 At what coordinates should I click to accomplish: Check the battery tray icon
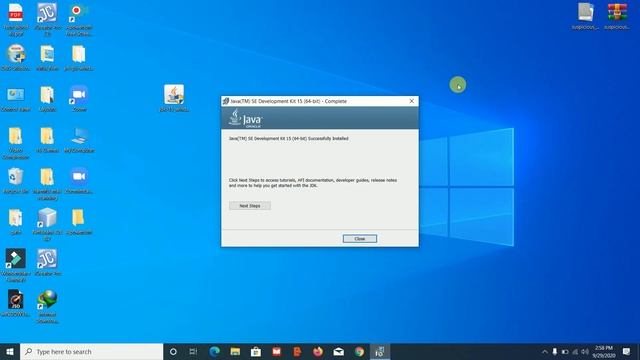click(565, 351)
